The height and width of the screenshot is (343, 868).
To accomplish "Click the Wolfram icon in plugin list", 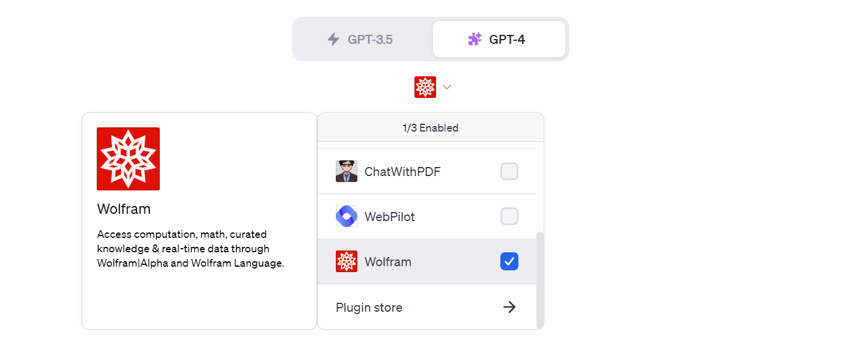I will click(x=347, y=261).
